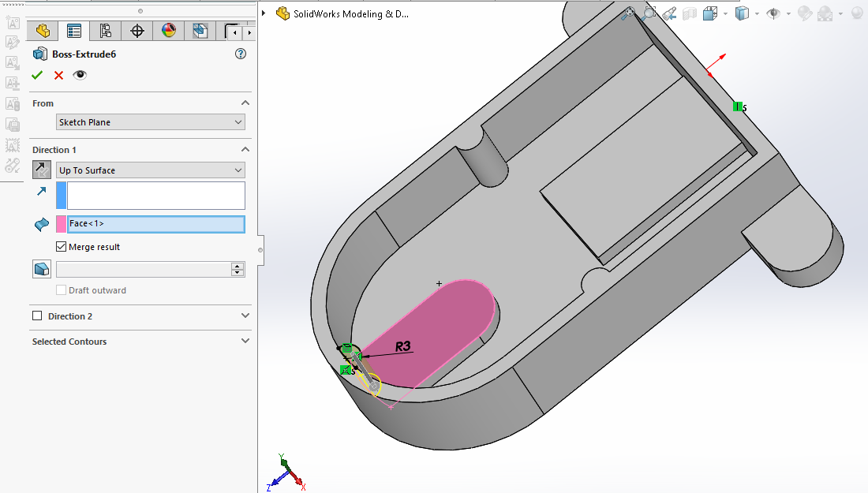Expand the Selected Contours section
868x493 pixels.
(245, 342)
